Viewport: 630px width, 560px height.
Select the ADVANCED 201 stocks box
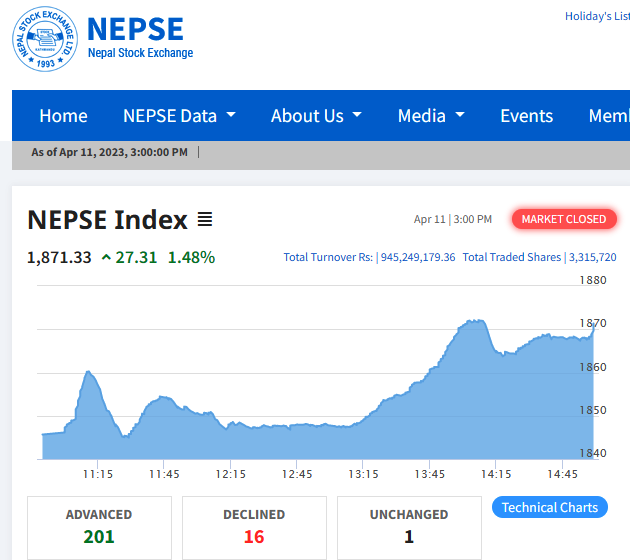[x=99, y=527]
